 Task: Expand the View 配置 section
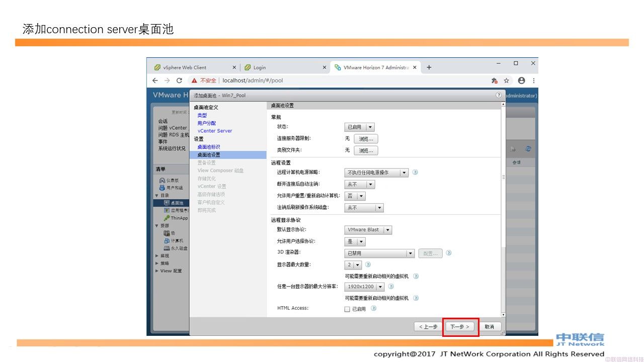156,271
